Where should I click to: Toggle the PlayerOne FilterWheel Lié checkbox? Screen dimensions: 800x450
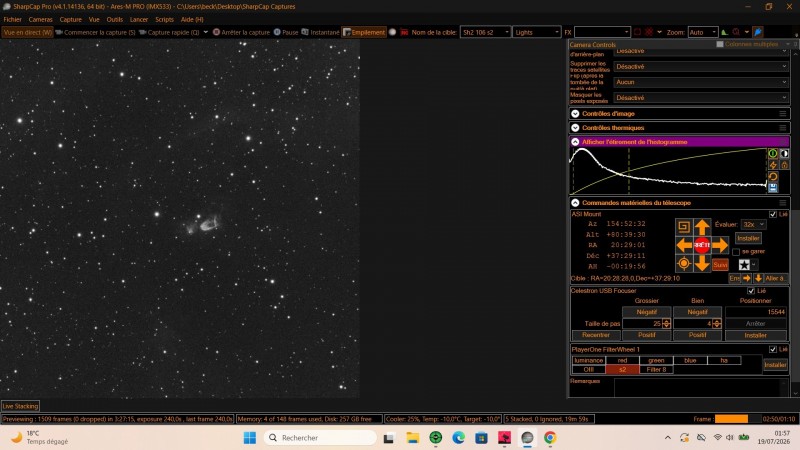(772, 349)
